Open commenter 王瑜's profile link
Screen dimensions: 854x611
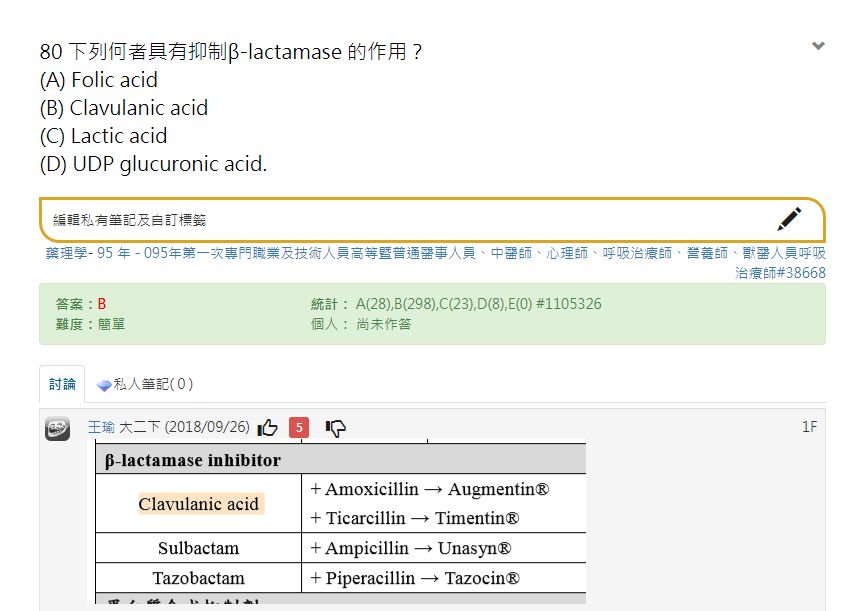[100, 427]
